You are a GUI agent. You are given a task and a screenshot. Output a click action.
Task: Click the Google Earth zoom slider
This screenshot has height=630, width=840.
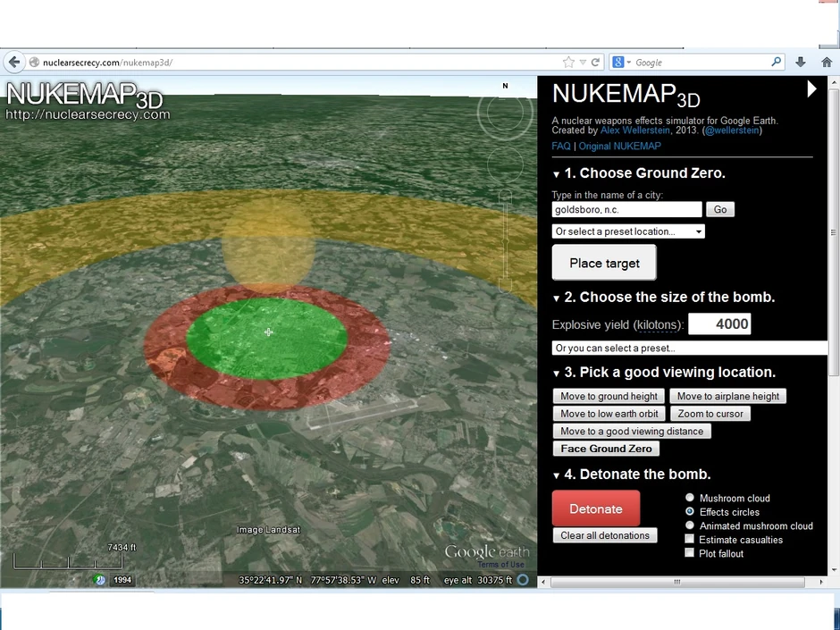click(x=505, y=241)
